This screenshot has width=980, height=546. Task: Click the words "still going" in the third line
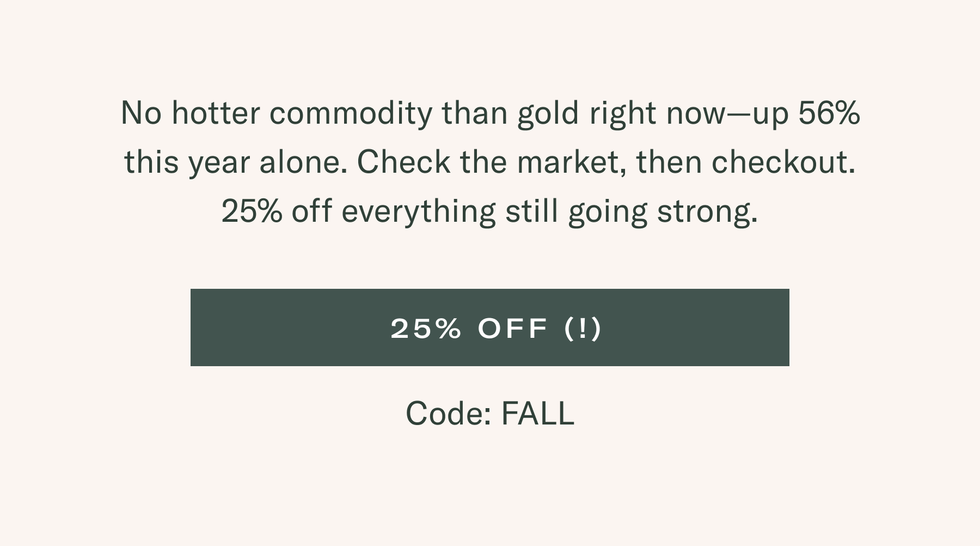576,211
